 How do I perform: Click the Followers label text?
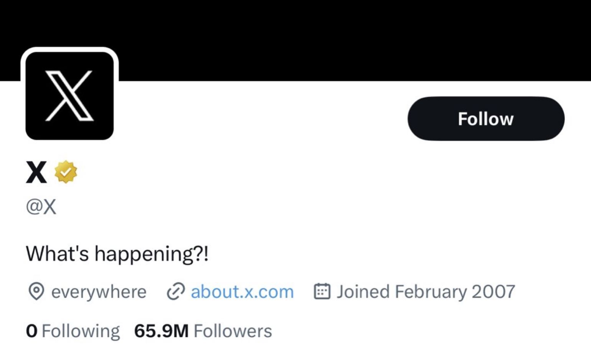(233, 330)
